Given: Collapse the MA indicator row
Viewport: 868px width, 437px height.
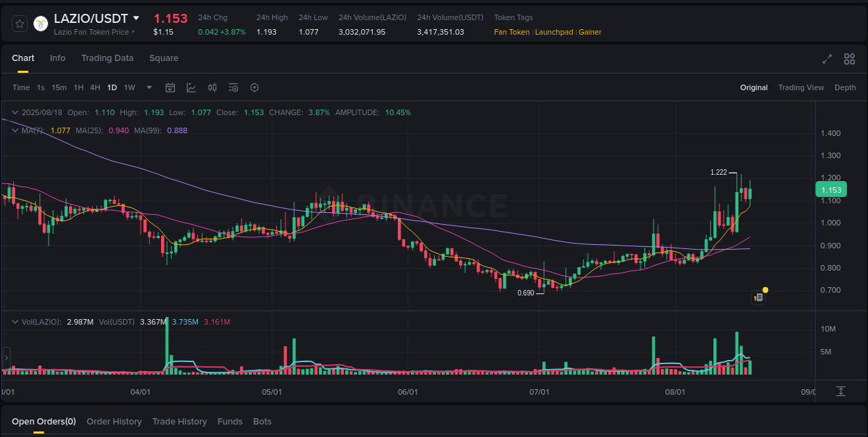Looking at the screenshot, I should pos(14,130).
